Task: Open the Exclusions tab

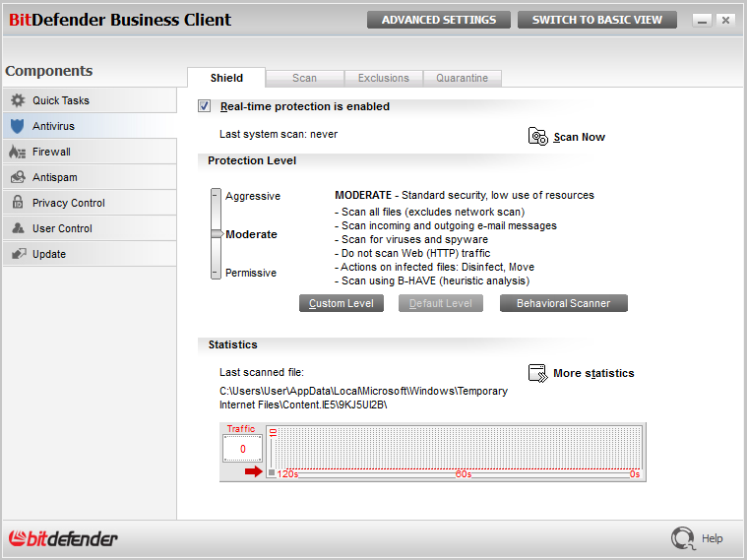Action: pos(384,78)
